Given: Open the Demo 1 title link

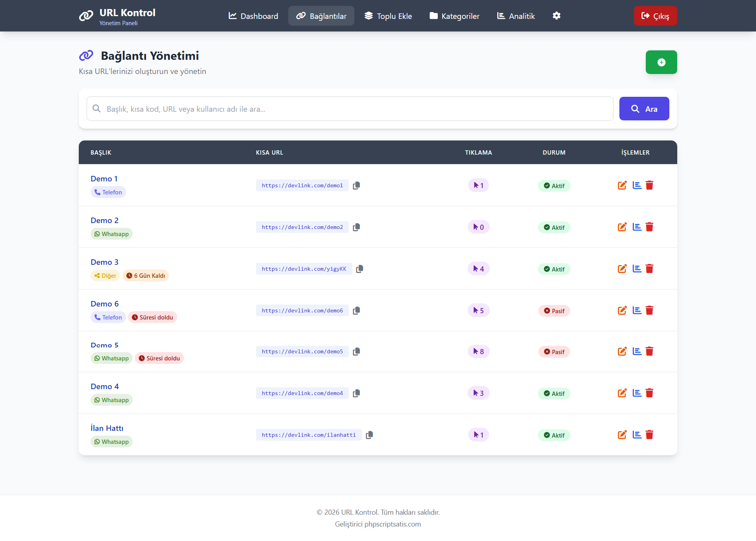Looking at the screenshot, I should pos(104,179).
